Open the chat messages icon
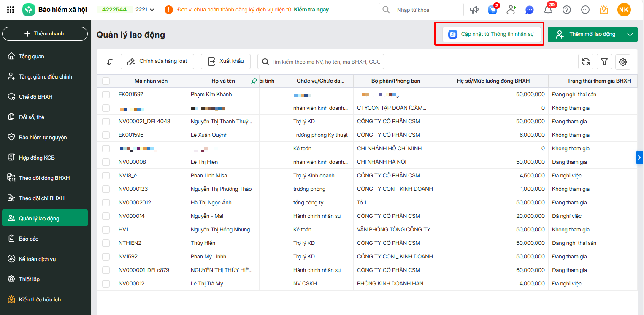 (530, 10)
